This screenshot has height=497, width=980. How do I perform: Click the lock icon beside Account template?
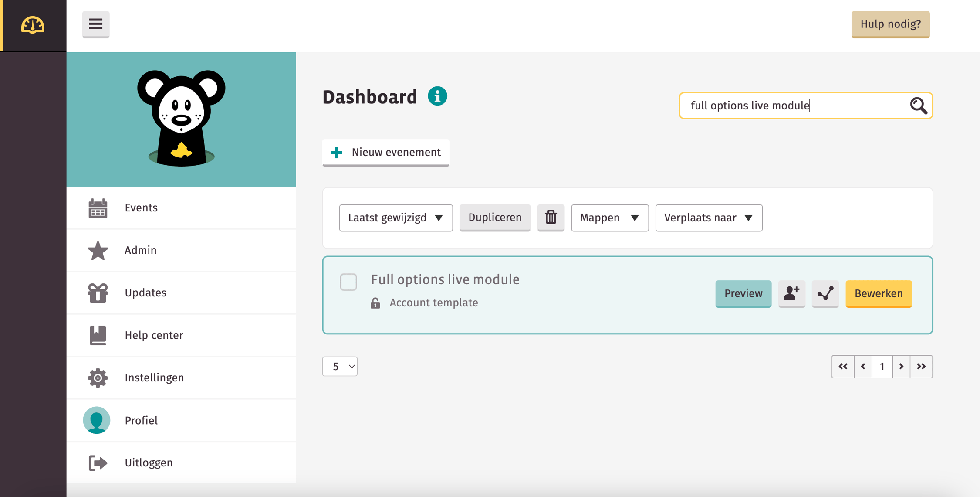(375, 303)
